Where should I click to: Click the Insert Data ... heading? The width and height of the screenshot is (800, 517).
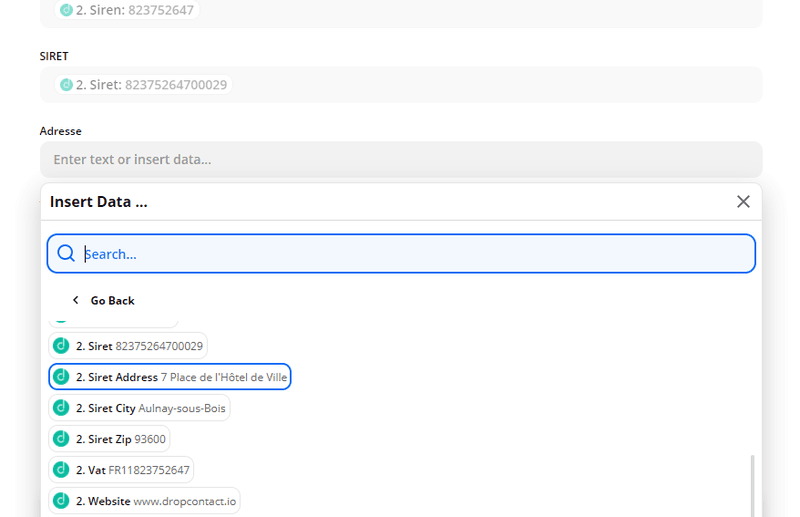(98, 202)
